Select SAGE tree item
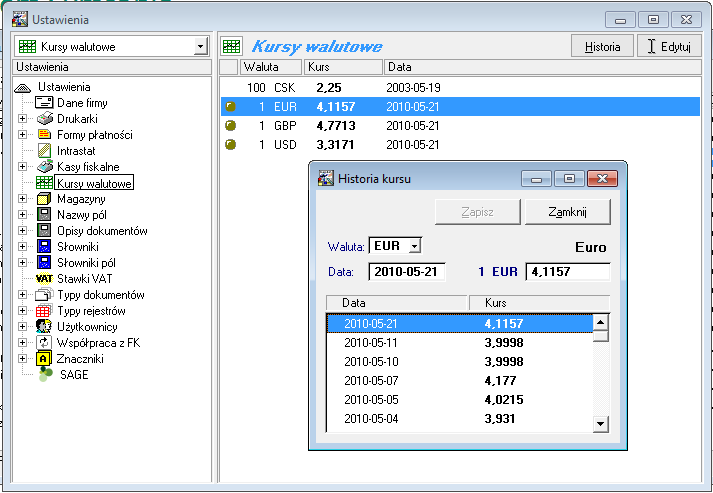This screenshot has height=493, width=713. [x=74, y=375]
